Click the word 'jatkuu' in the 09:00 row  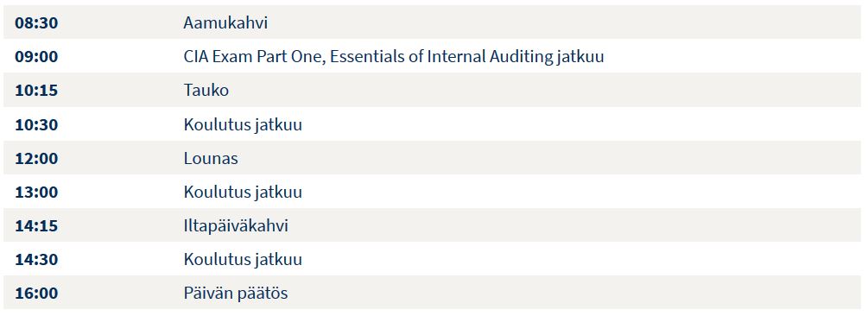tap(580, 58)
